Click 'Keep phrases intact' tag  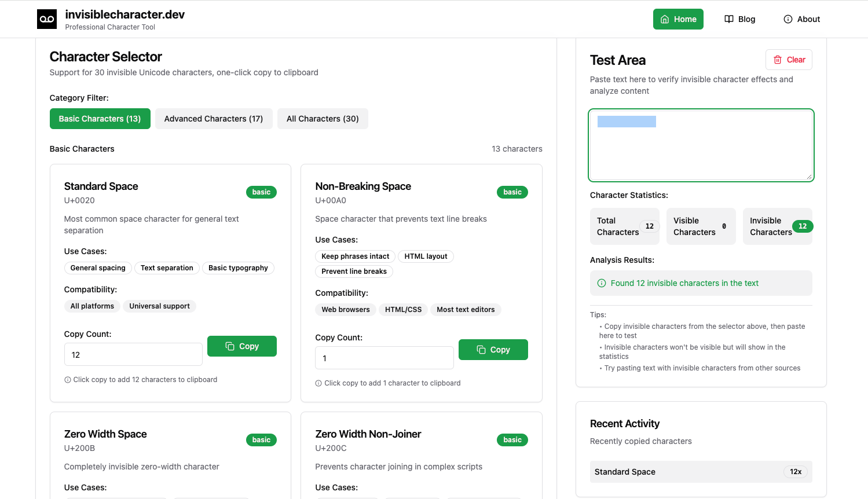[356, 256]
